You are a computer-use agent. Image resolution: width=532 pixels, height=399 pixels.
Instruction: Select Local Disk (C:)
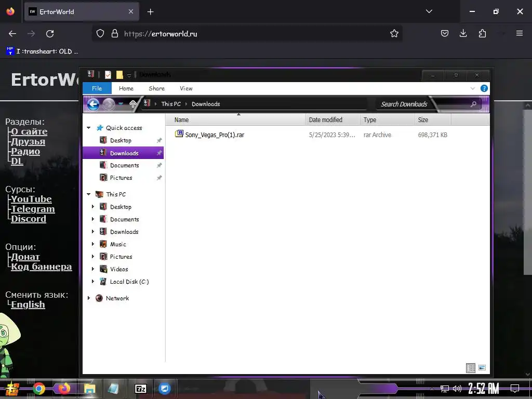(x=129, y=282)
